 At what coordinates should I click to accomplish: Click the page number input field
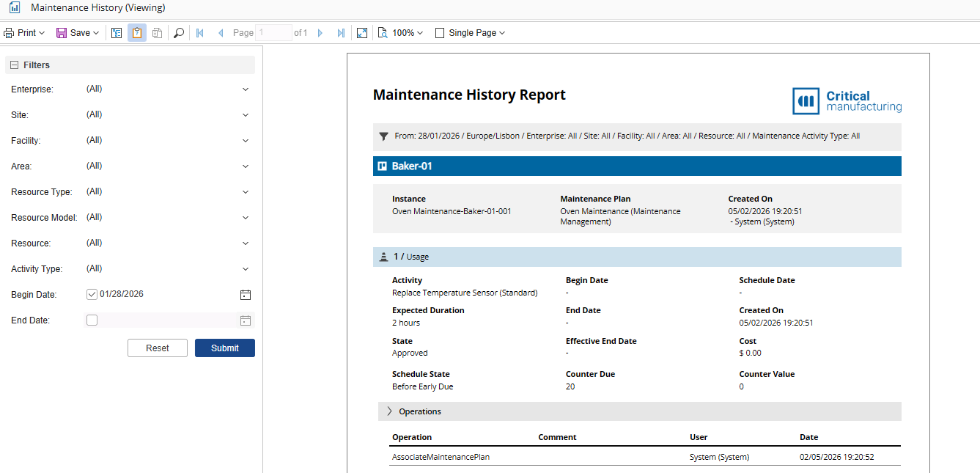pos(274,32)
